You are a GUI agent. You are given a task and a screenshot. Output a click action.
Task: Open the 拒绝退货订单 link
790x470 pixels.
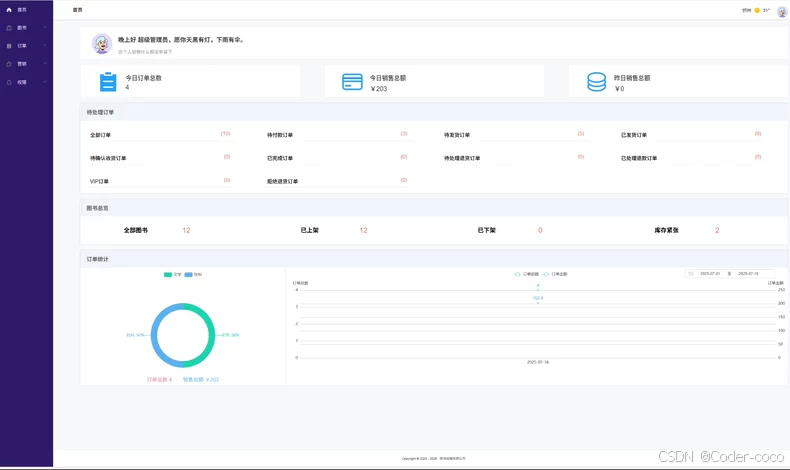282,181
